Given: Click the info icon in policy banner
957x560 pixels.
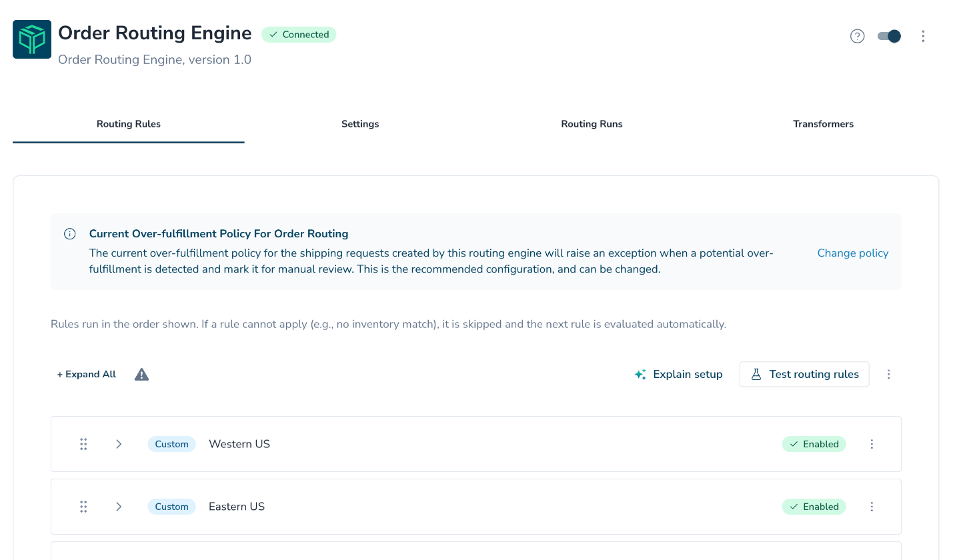Looking at the screenshot, I should click(69, 234).
